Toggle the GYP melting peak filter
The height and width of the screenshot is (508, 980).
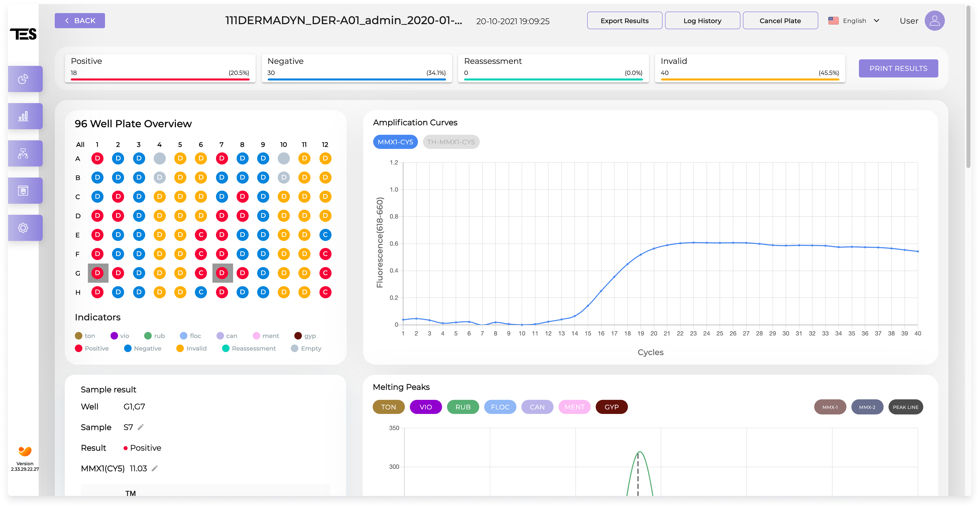click(611, 407)
